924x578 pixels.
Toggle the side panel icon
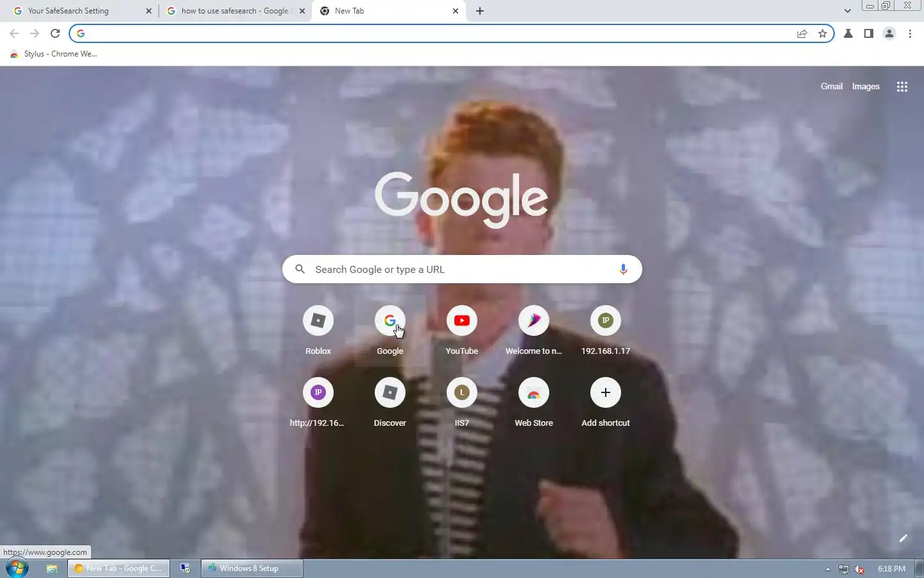(x=869, y=33)
